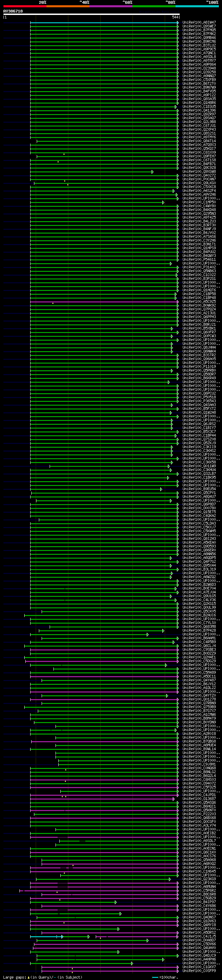Select the label UniRef100_C1EGU5
Viewport: 222px width, 980px height.
point(199,106)
